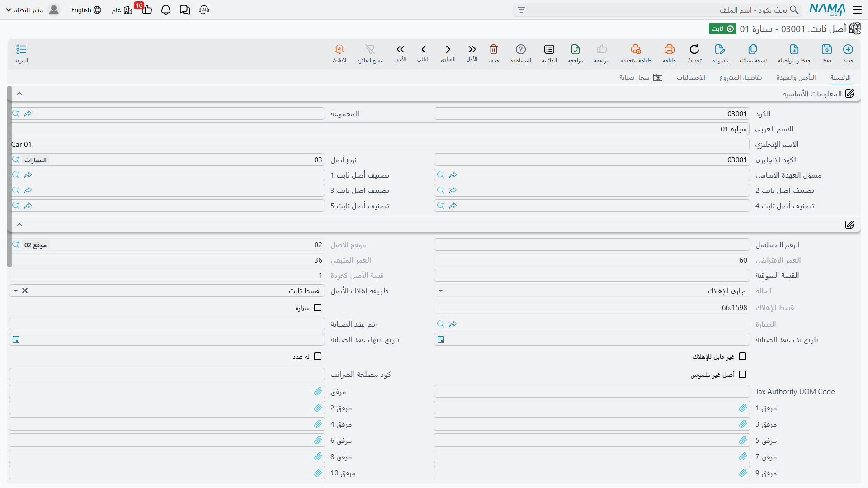Image resolution: width=868 pixels, height=488 pixels.
Task: Click مسح الفلترة clear filter icon
Action: point(370,49)
